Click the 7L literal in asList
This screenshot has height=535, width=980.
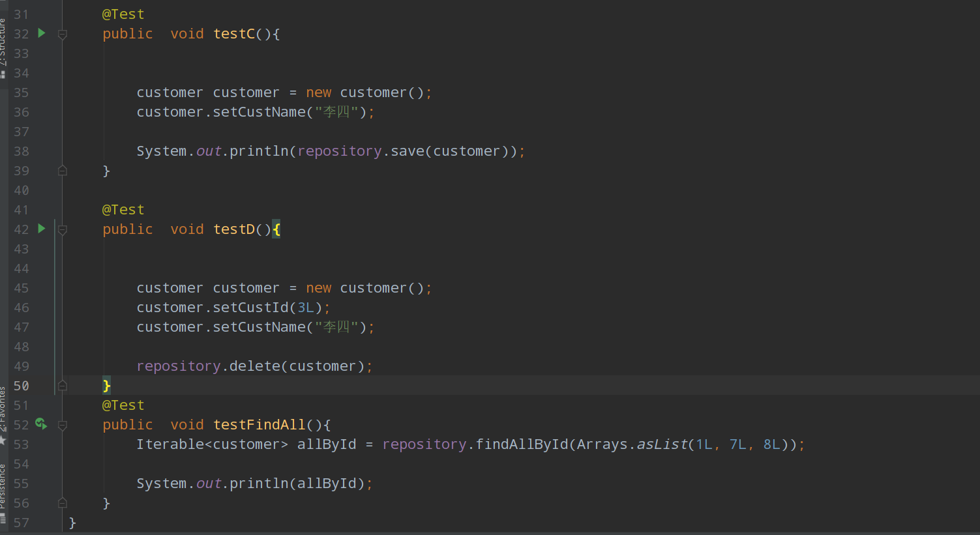click(x=738, y=444)
